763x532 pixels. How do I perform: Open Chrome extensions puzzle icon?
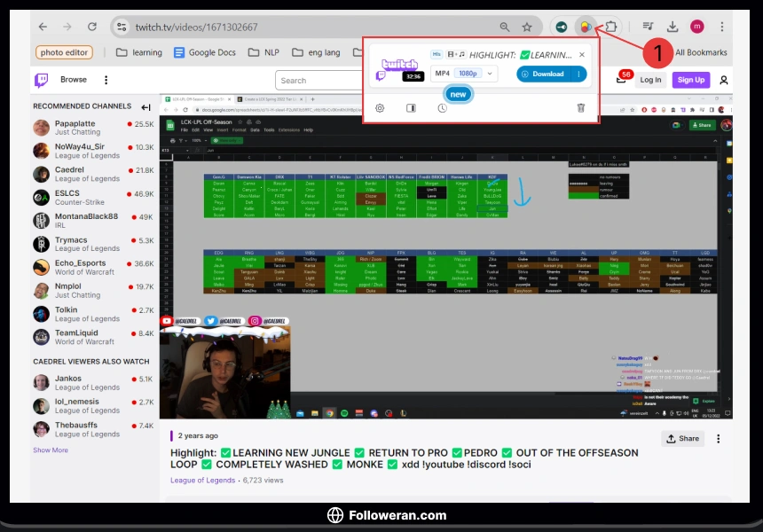coord(610,27)
